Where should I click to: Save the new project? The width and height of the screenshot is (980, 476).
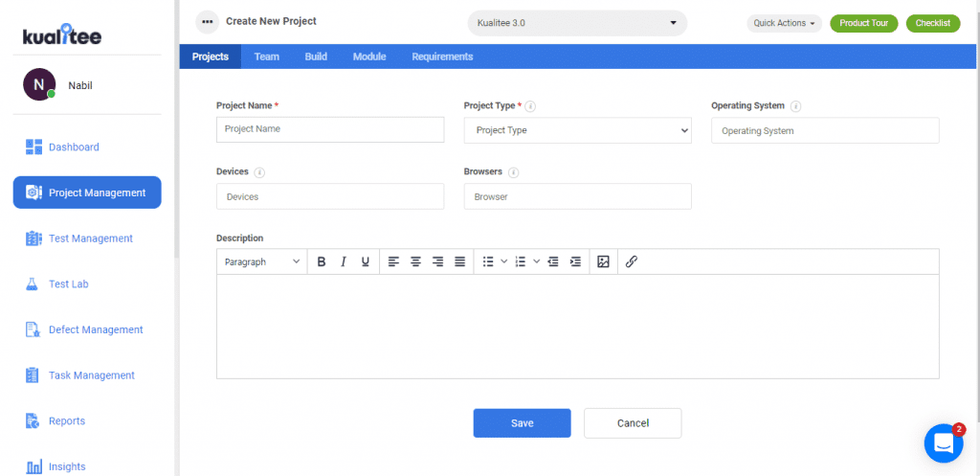(522, 423)
